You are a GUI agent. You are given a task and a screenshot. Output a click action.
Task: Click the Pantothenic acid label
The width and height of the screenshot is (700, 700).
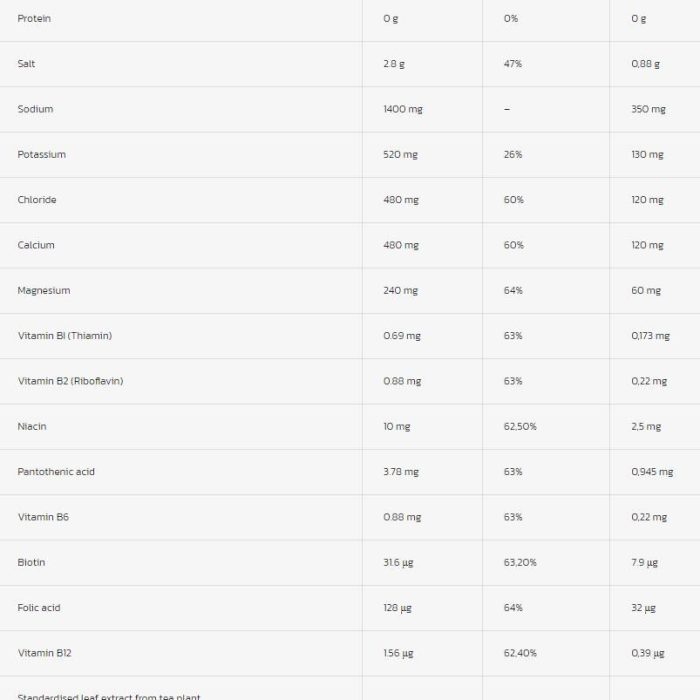(x=56, y=472)
